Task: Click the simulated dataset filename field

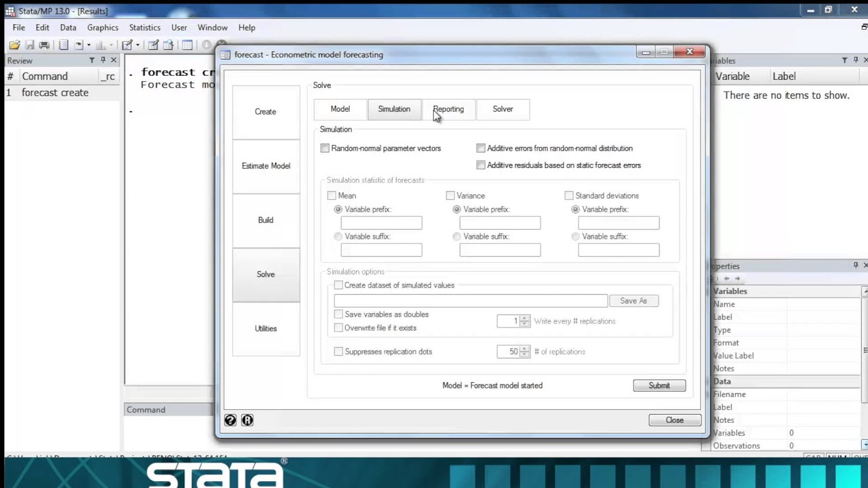Action: click(x=471, y=301)
